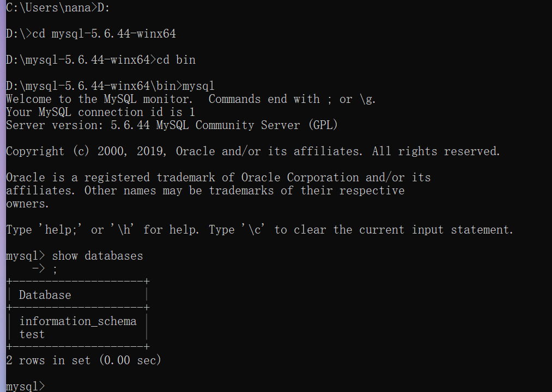Click the '-> ;' continuation line
Image resolution: width=552 pixels, height=392 pixels.
pos(45,269)
